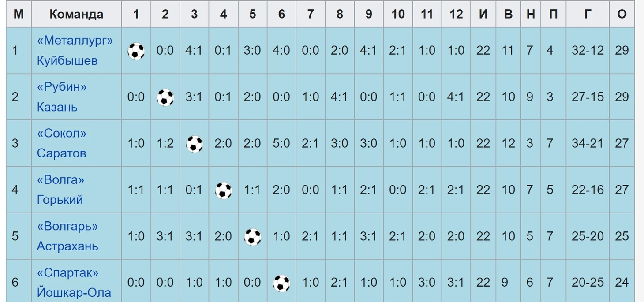Open the «Металлург» team link

point(75,41)
